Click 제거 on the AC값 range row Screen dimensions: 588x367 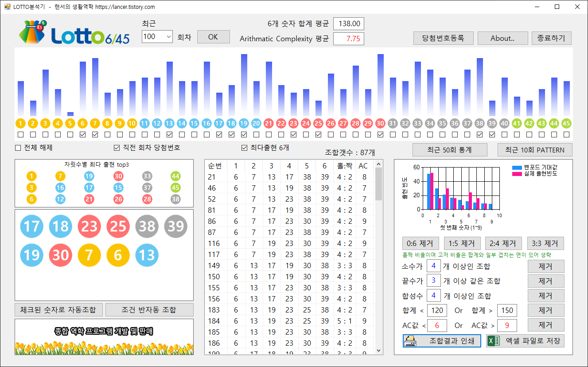pos(546,325)
